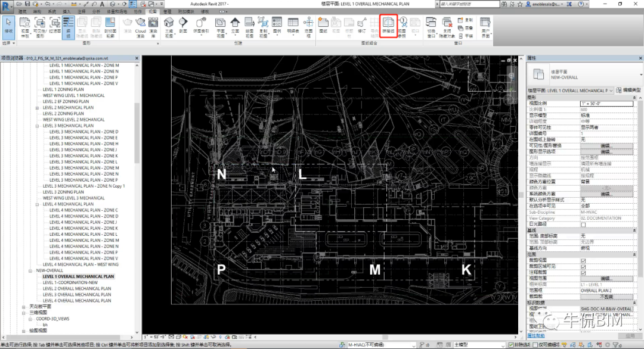
Task: Toggle the Crop View (裁剪视图) checkbox
Action: pyautogui.click(x=583, y=260)
